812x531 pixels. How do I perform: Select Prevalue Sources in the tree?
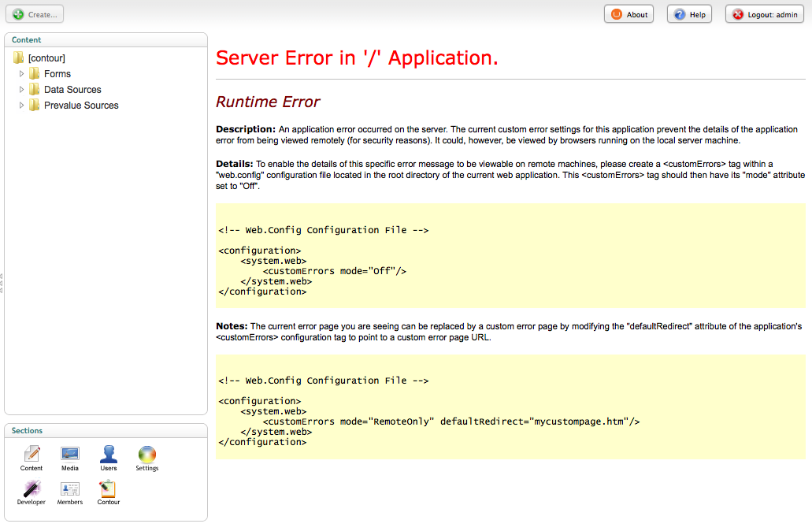point(81,105)
